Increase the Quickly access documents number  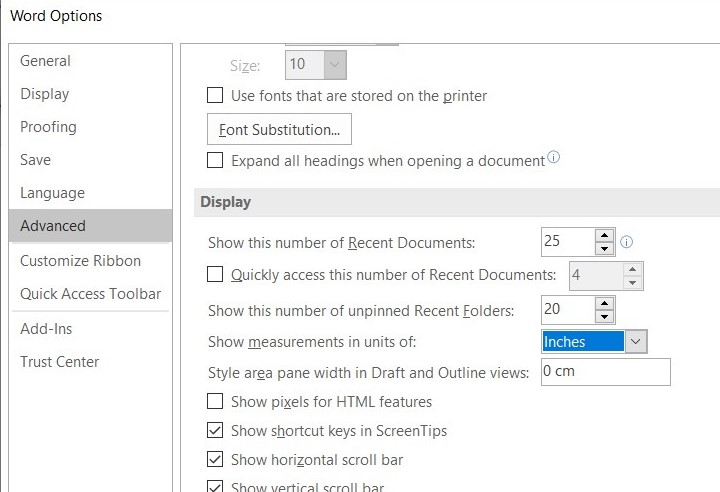(x=633, y=269)
